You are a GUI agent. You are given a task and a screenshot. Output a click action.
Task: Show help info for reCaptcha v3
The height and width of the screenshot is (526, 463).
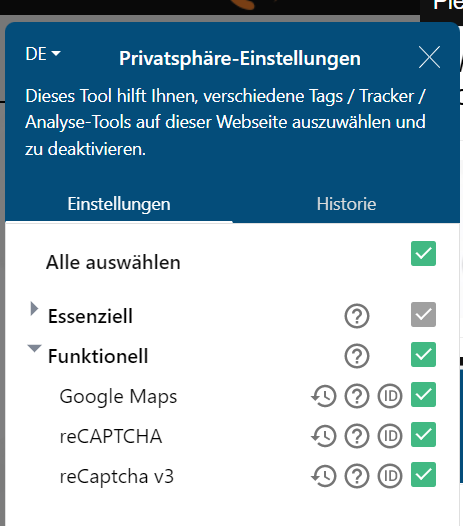[x=357, y=476]
